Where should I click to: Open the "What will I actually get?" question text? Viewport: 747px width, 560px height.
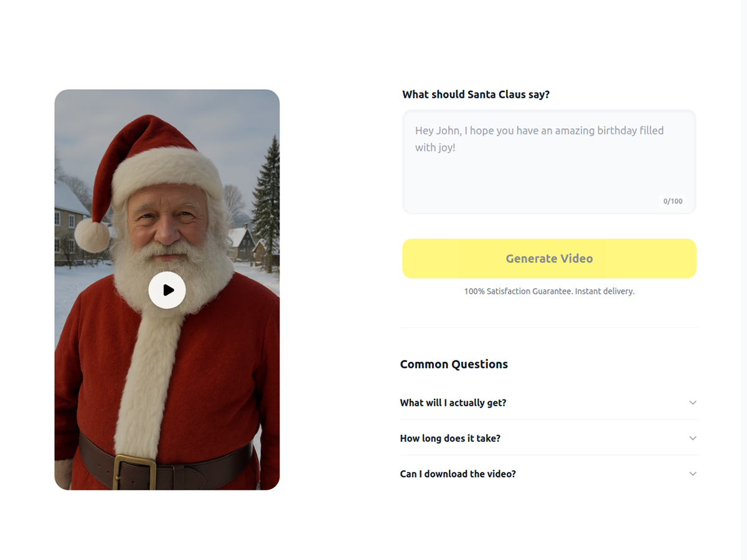tap(453, 403)
